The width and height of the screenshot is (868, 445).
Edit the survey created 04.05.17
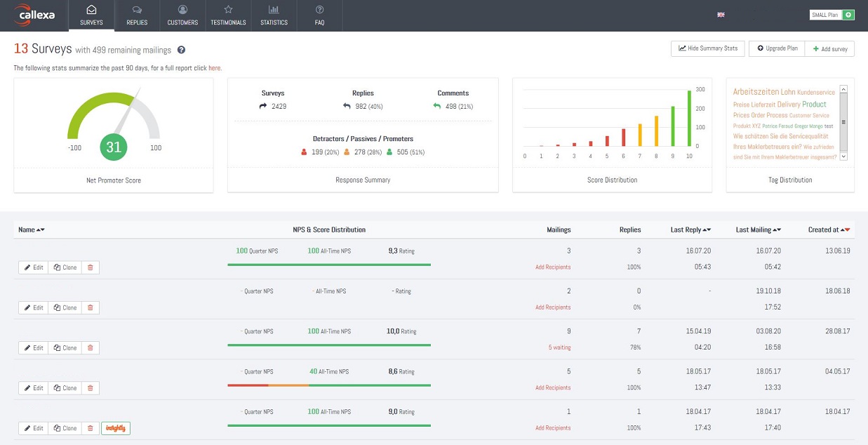(x=33, y=387)
